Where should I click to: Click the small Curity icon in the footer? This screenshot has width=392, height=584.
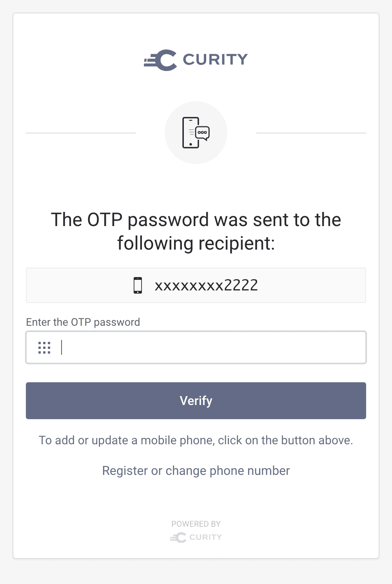pos(178,537)
